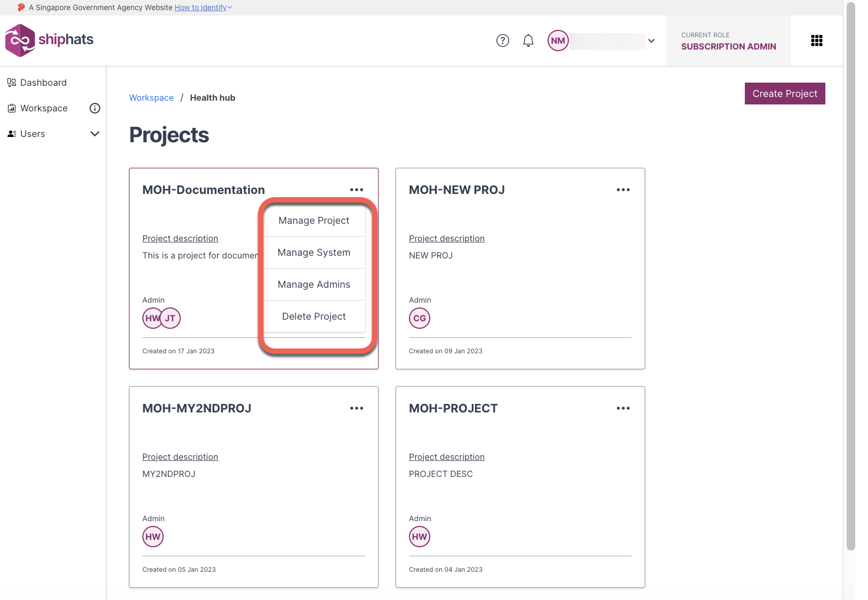
Task: Open the help question mark icon
Action: click(503, 40)
